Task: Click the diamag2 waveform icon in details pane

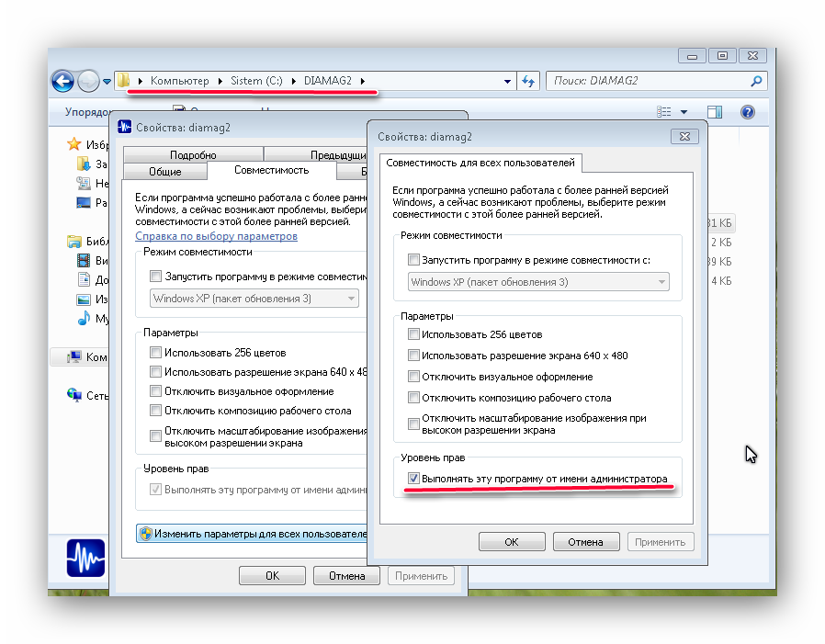Action: pos(85,558)
